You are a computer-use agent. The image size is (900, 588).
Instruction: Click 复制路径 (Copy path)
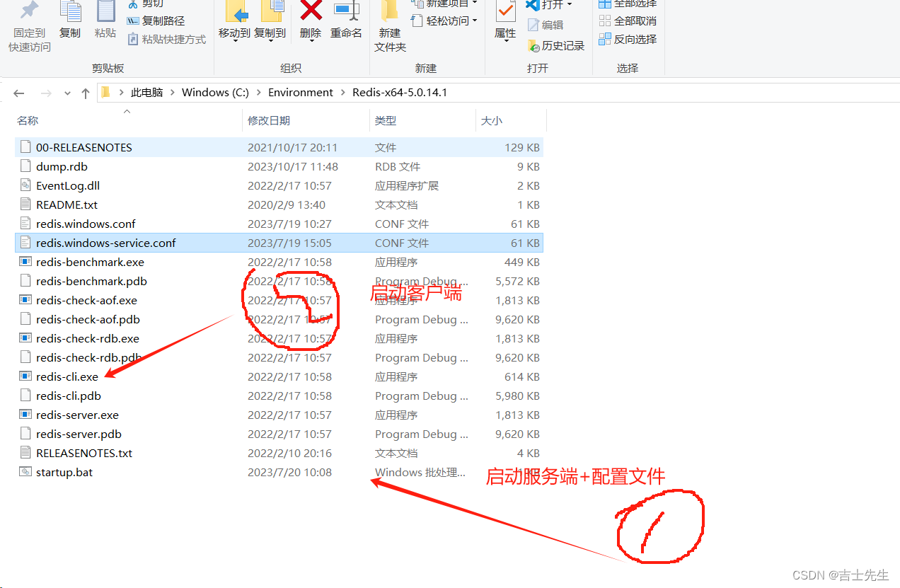[156, 21]
